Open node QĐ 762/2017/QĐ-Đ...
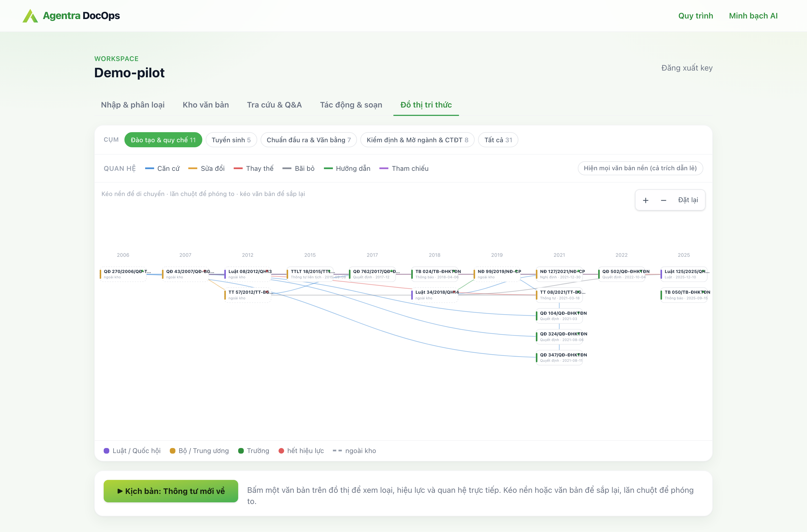The height and width of the screenshot is (532, 807). 372,274
